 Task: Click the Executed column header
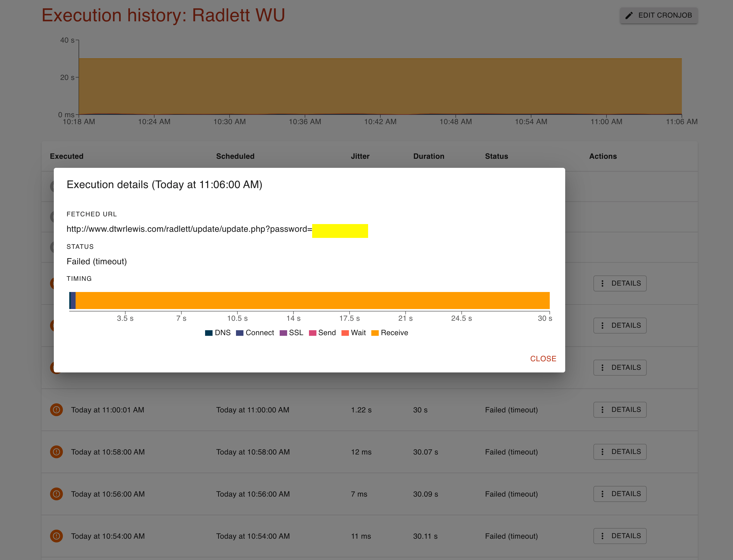pyautogui.click(x=67, y=156)
